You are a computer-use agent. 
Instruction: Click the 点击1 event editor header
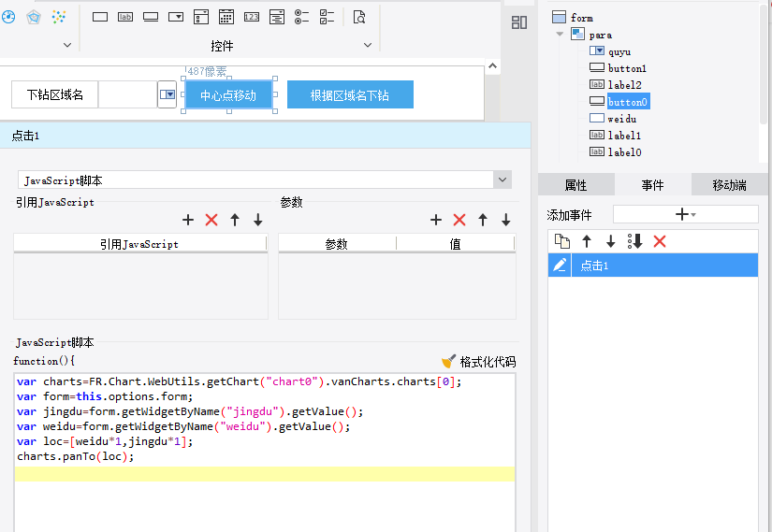(266, 136)
